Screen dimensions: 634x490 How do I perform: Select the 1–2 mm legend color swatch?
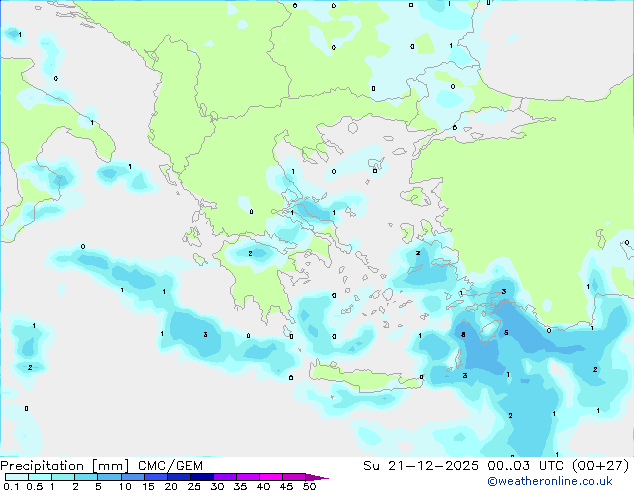(63, 477)
